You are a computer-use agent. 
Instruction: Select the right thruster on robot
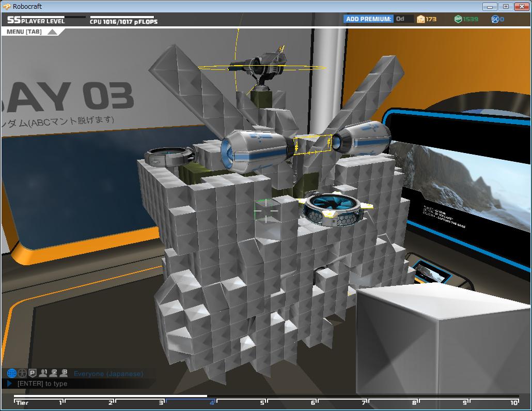[x=362, y=139]
